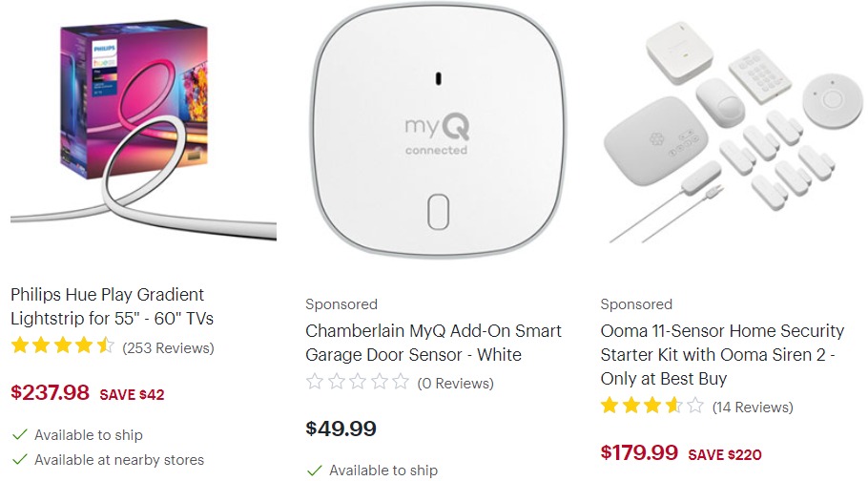Click the SAVE $220 label

pos(725,455)
